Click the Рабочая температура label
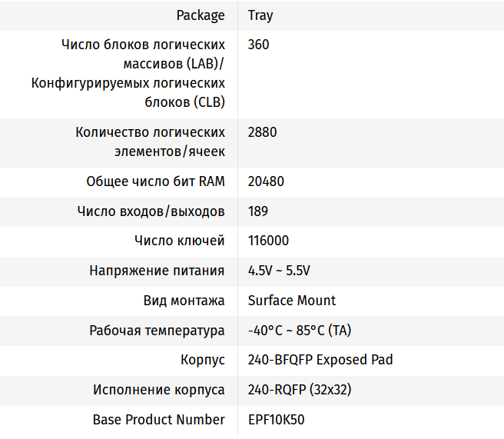 [157, 331]
